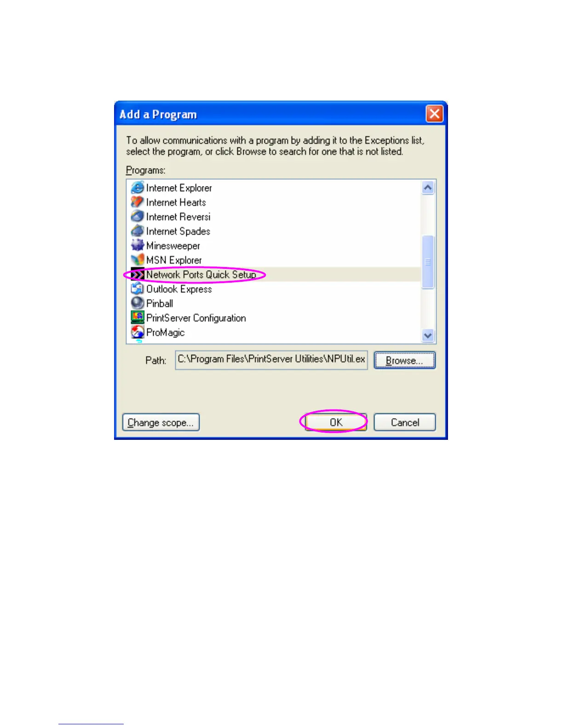Screen dimensions: 563x728
Task: Open the Change scope... dialog
Action: pos(161,422)
